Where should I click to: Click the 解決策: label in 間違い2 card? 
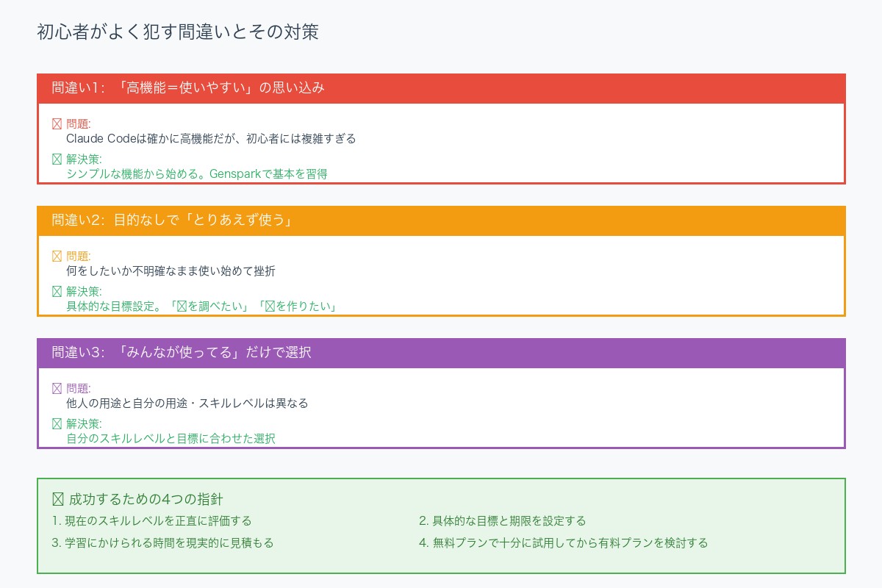point(84,291)
